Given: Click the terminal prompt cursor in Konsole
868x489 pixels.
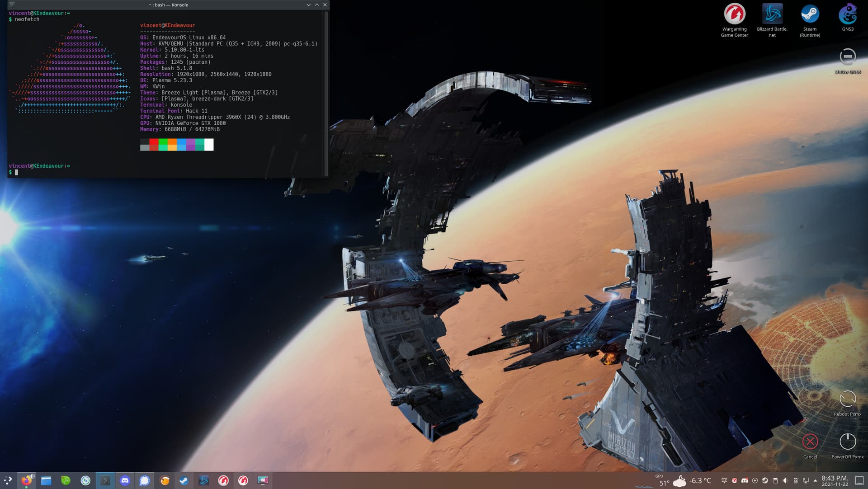Looking at the screenshot, I should (x=16, y=172).
